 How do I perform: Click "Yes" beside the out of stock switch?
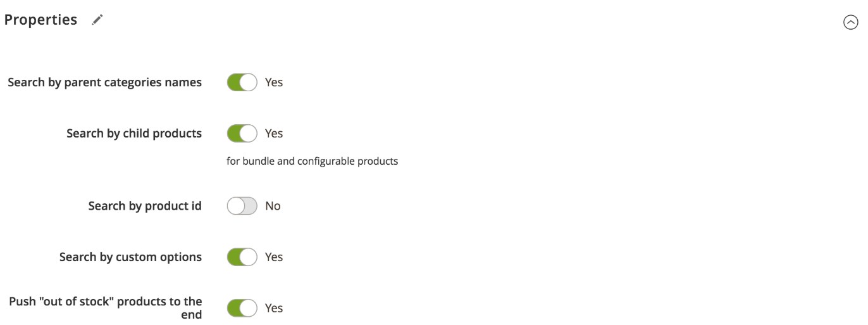pos(274,309)
